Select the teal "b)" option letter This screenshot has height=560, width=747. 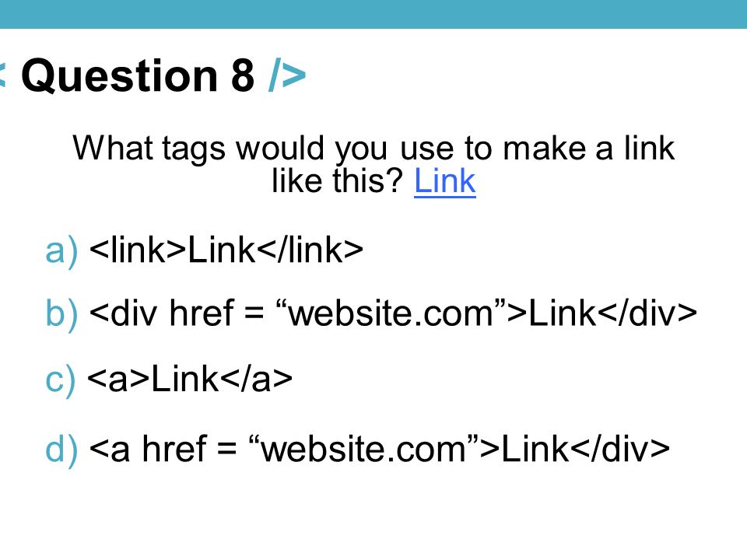pos(61,313)
